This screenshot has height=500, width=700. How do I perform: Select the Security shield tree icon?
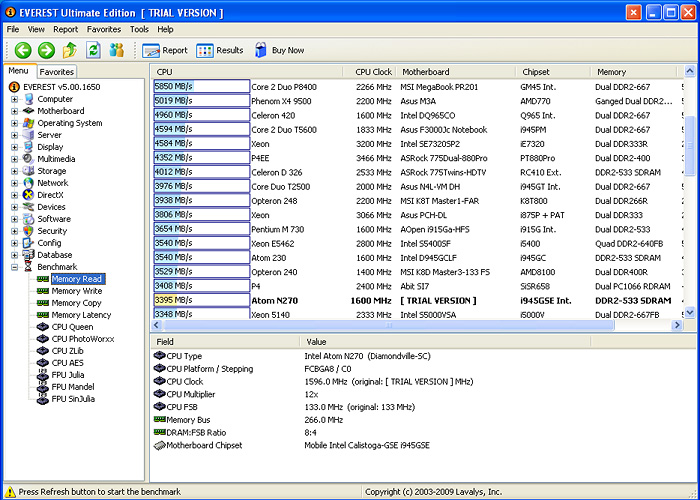pos(29,231)
